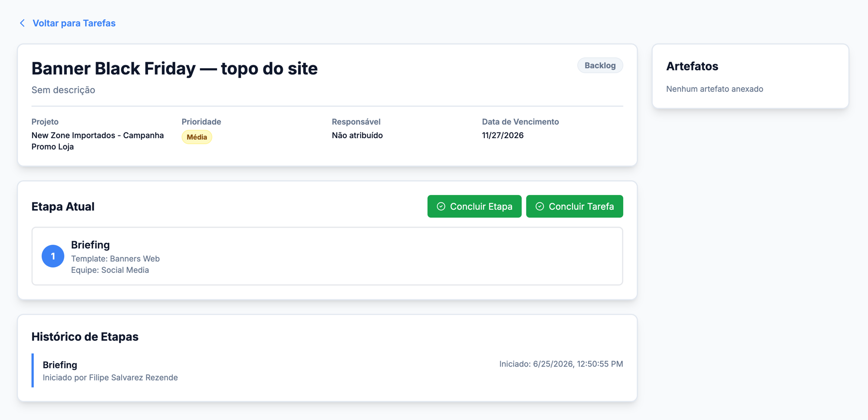Click project name New Zone Importados
Image resolution: width=868 pixels, height=420 pixels.
[98, 141]
